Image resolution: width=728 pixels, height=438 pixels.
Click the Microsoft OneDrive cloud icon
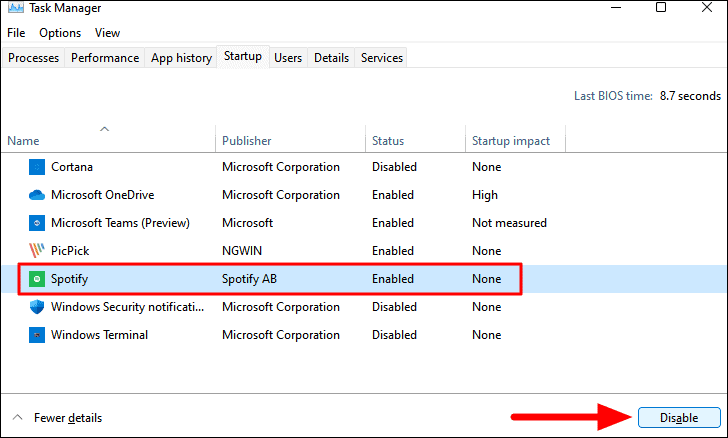pyautogui.click(x=37, y=195)
